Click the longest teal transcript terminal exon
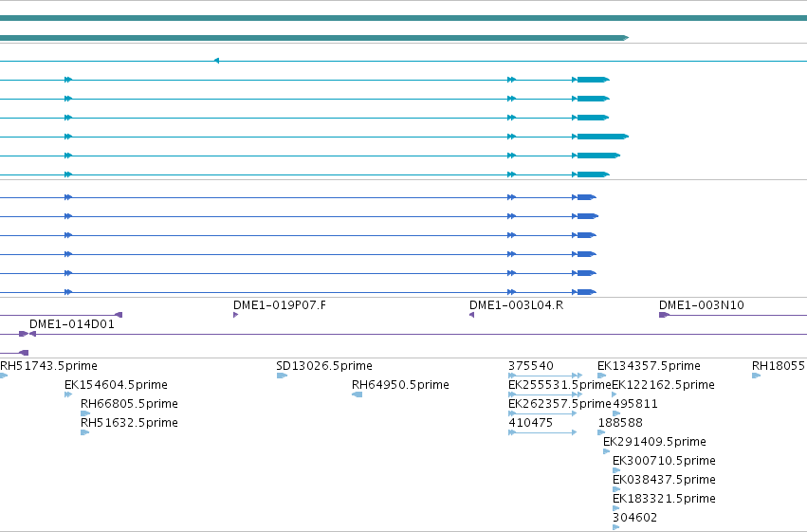The image size is (807, 532). tap(603, 137)
